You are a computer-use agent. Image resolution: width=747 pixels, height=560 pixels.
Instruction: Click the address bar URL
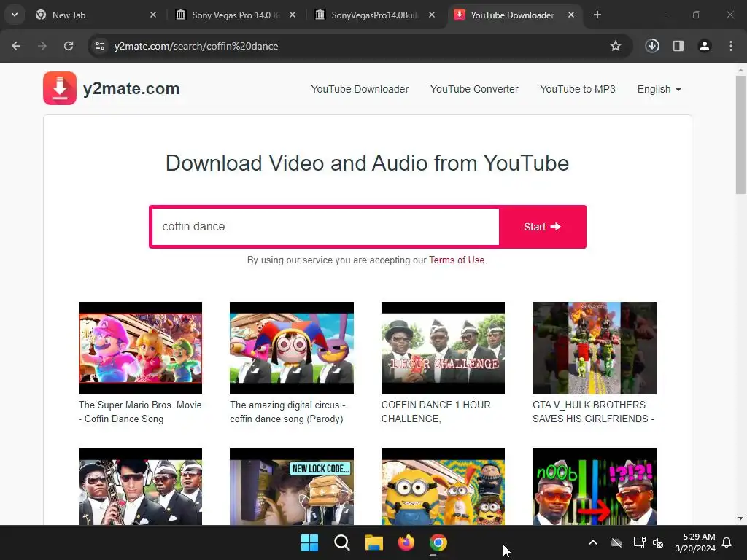click(196, 46)
